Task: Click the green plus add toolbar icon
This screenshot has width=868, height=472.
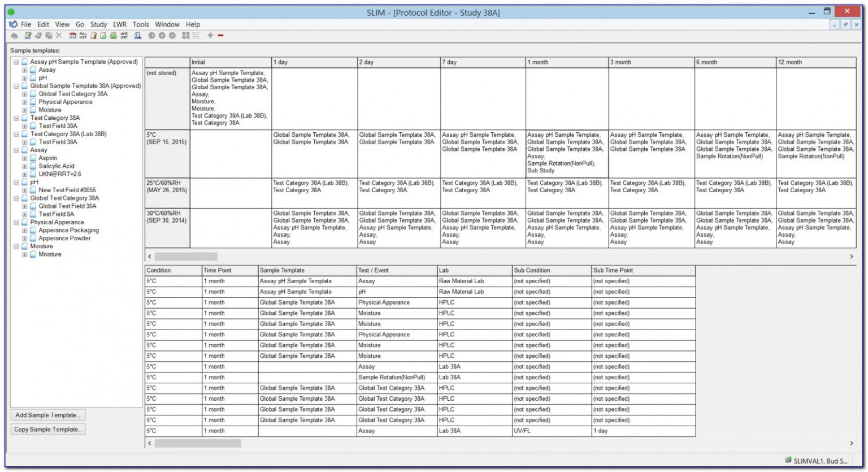Action: tap(210, 35)
